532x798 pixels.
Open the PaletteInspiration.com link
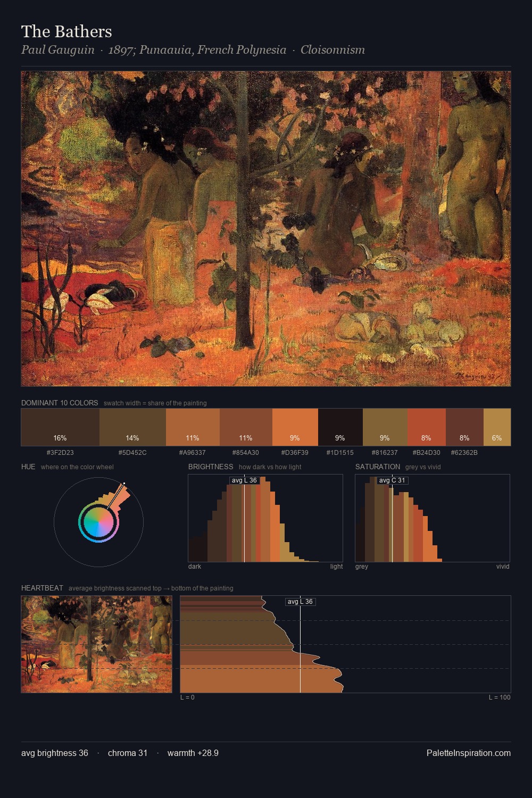(469, 753)
